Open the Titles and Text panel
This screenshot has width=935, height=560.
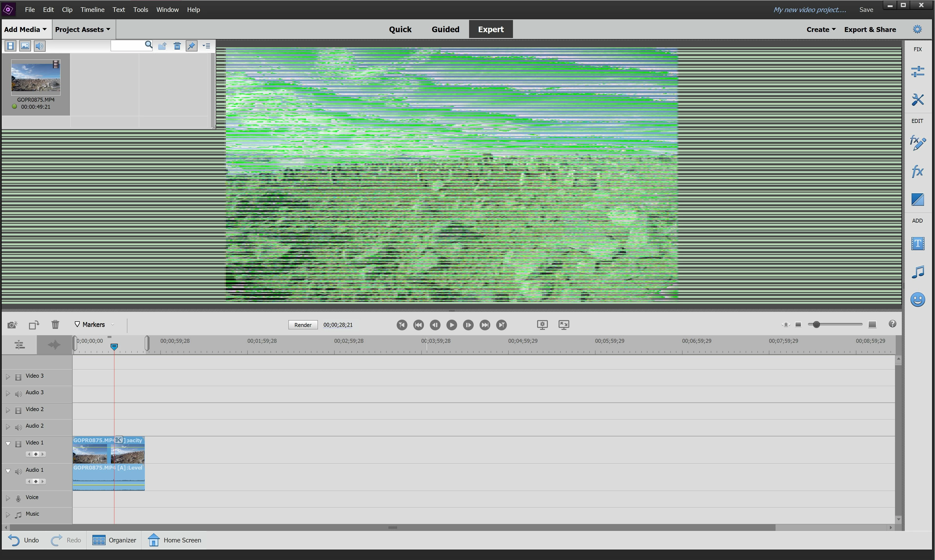point(917,243)
